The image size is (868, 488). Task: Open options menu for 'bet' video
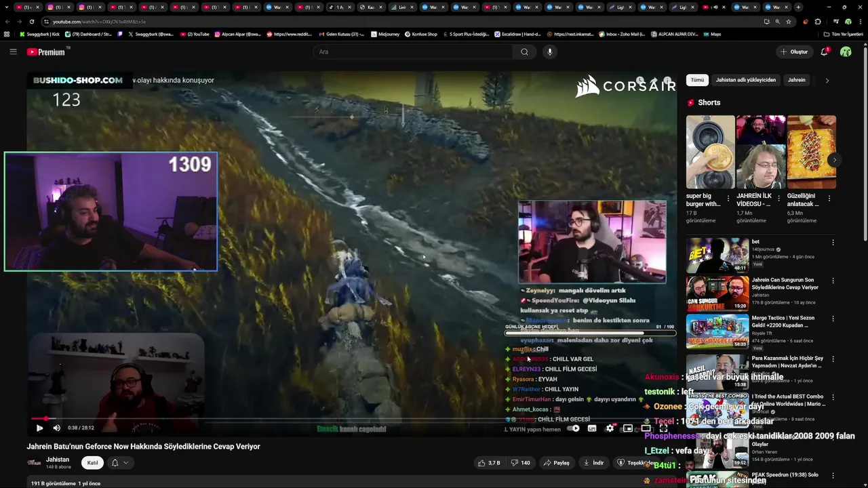click(x=833, y=243)
